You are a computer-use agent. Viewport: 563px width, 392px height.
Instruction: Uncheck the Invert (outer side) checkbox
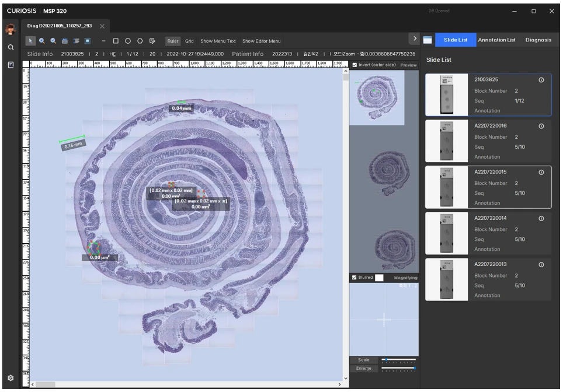[x=355, y=65]
